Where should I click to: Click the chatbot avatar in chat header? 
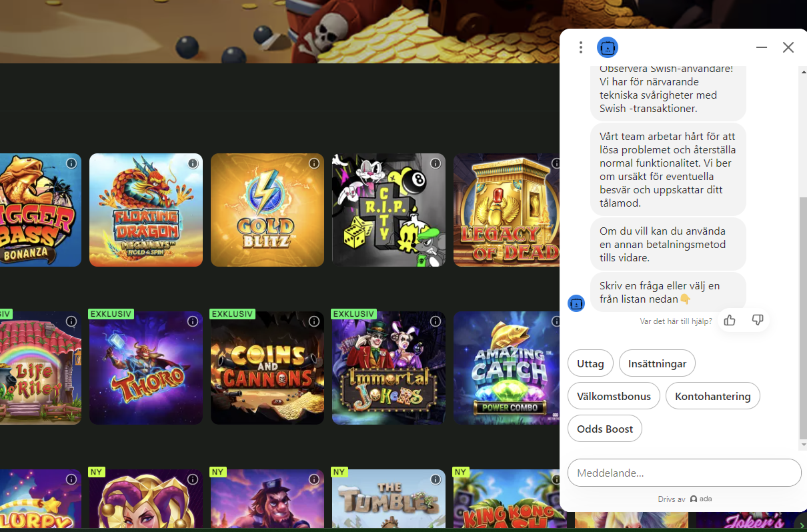click(x=608, y=47)
